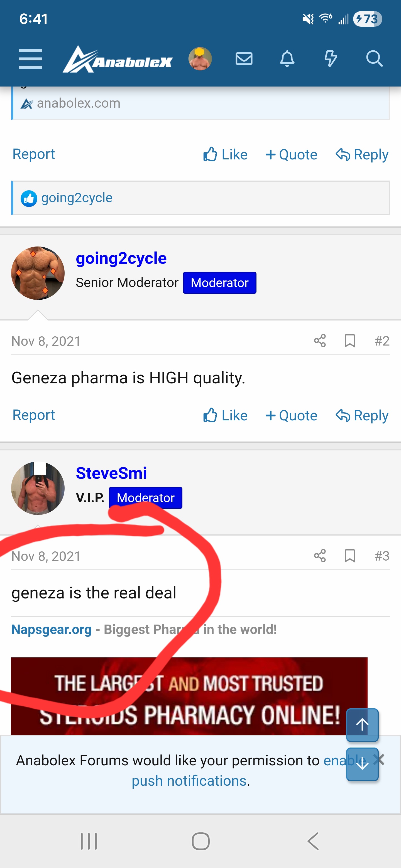Report going2cycle's post
Viewport: 401px width, 868px height.
[33, 415]
